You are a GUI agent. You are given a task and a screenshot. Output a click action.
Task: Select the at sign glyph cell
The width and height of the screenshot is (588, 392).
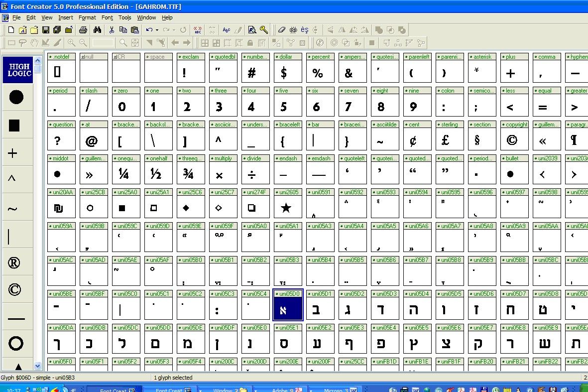coord(94,135)
